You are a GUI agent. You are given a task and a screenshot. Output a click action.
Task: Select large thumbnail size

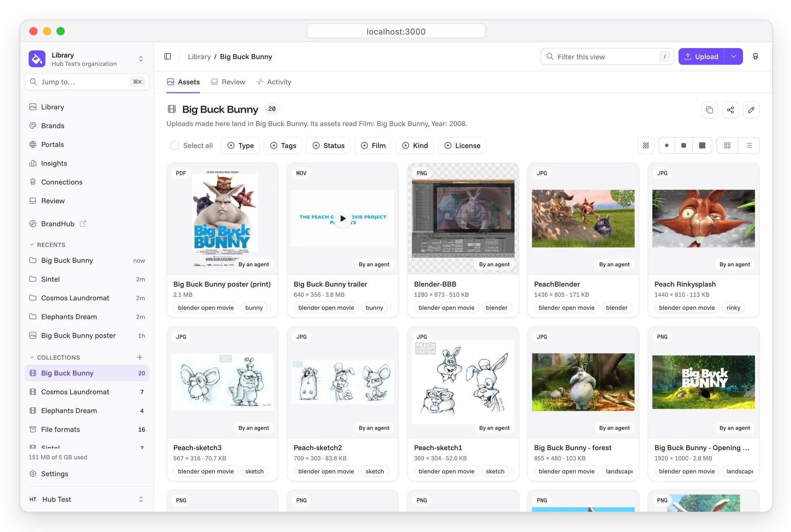coord(702,145)
